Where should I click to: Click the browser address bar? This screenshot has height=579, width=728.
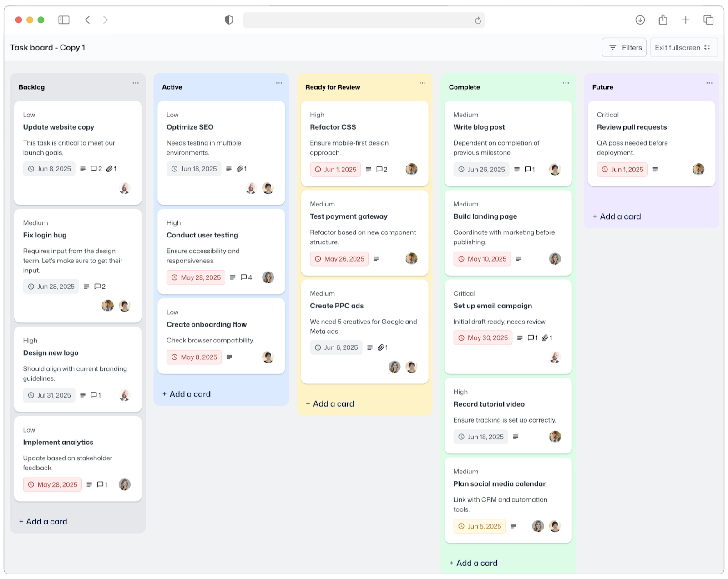[x=364, y=20]
